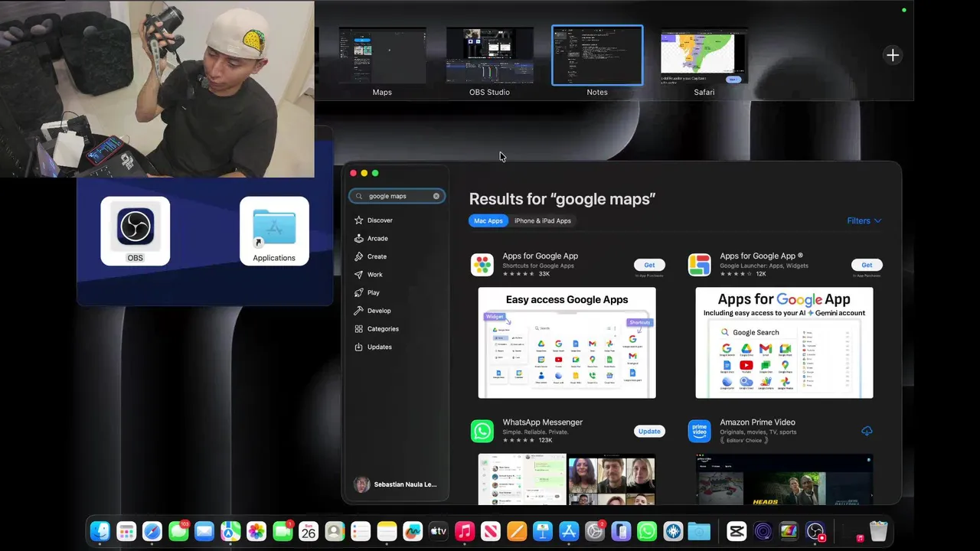Clear the google maps search text
Image resolution: width=980 pixels, height=551 pixels.
click(x=436, y=196)
